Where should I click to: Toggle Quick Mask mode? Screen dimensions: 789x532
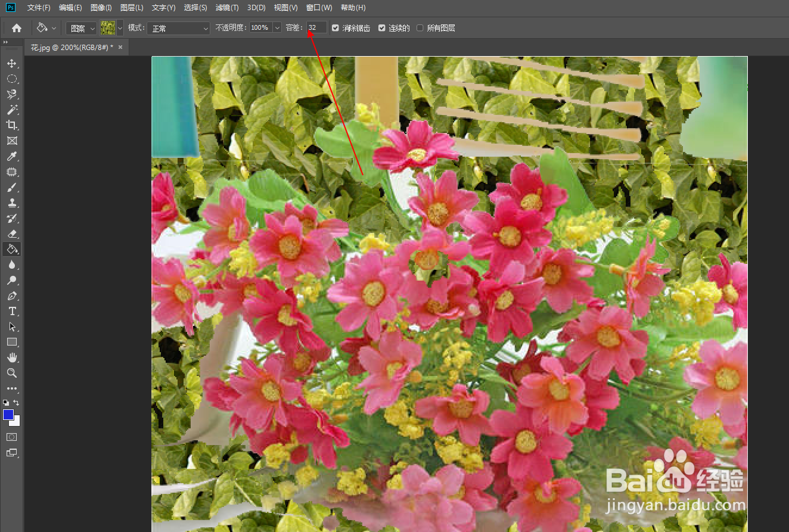pyautogui.click(x=12, y=437)
